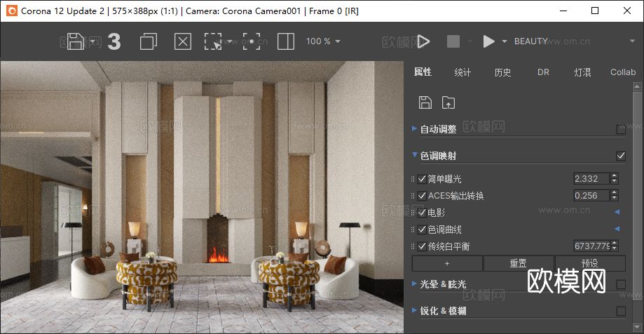Click the pick focus point bracket icon

point(252,41)
